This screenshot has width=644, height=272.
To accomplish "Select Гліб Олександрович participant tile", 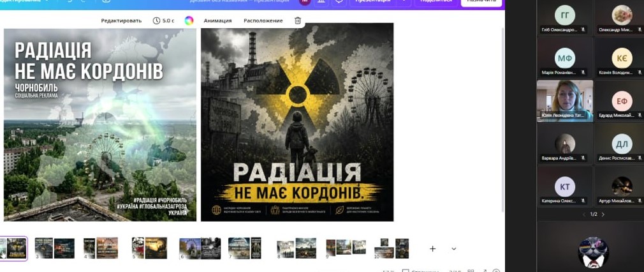I will [x=565, y=18].
